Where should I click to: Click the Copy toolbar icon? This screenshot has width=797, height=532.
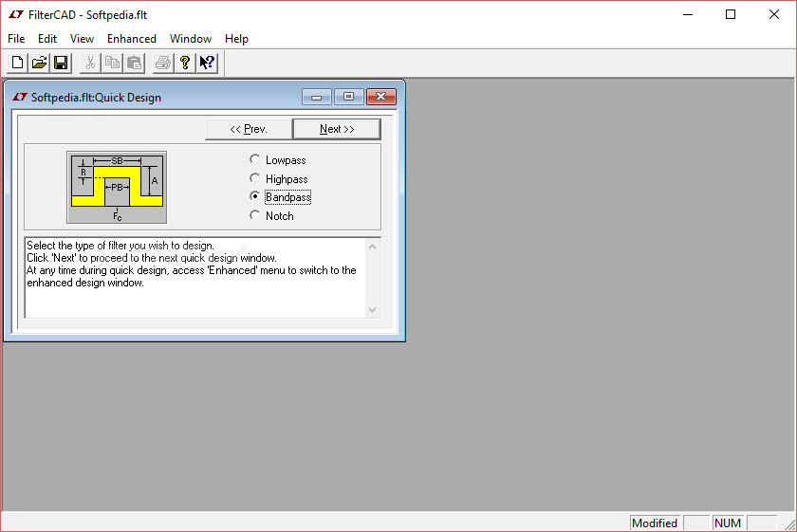pos(112,63)
